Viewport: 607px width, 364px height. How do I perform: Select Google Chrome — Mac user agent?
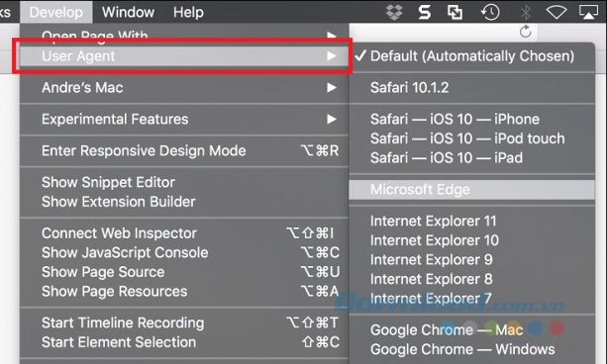(x=472, y=330)
